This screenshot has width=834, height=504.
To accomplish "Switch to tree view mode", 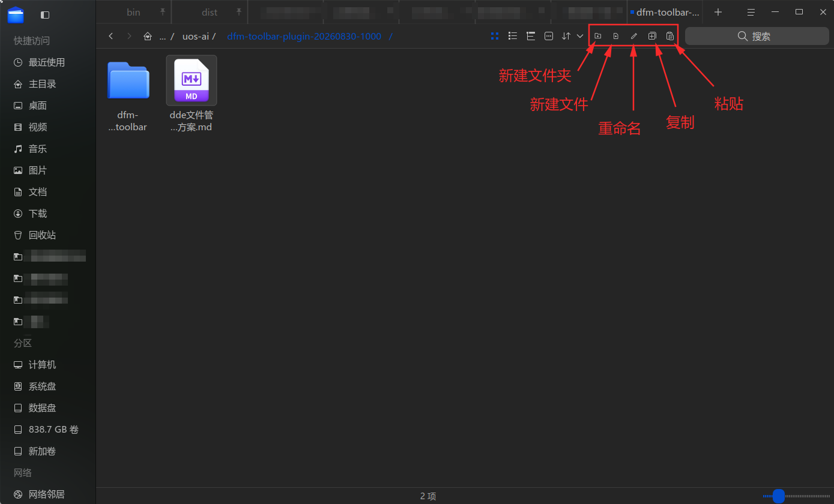I will click(531, 36).
